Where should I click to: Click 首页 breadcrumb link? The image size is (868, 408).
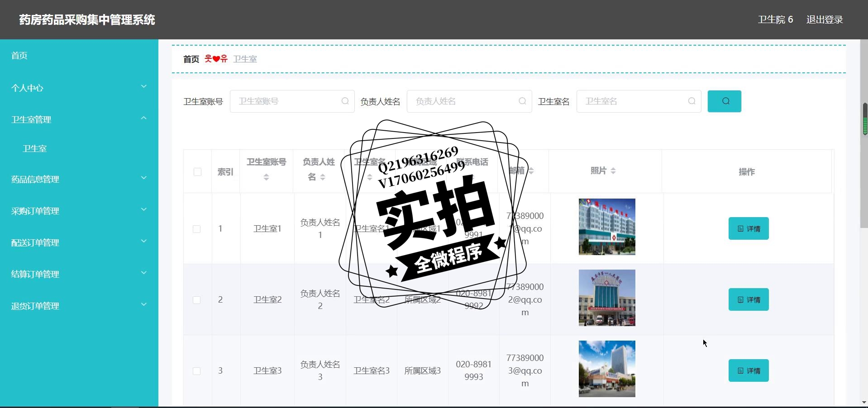point(191,59)
